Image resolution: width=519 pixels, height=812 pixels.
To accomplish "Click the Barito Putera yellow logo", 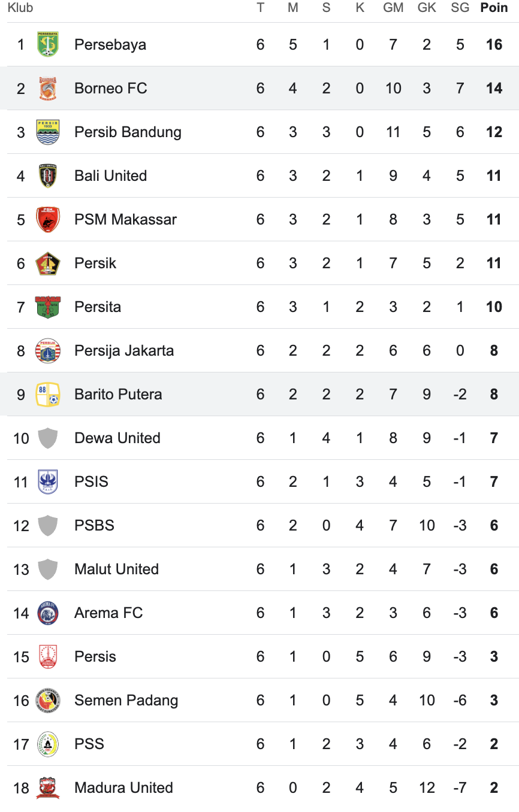I will 48,394.
